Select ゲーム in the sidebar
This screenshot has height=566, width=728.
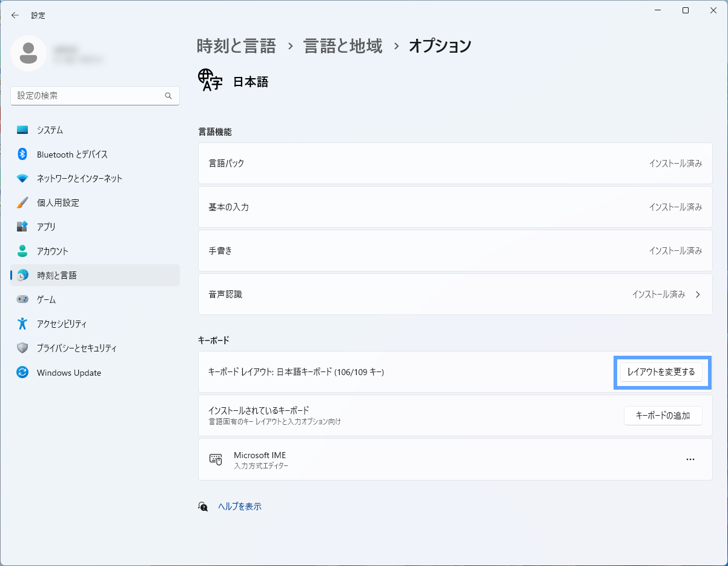coord(95,299)
